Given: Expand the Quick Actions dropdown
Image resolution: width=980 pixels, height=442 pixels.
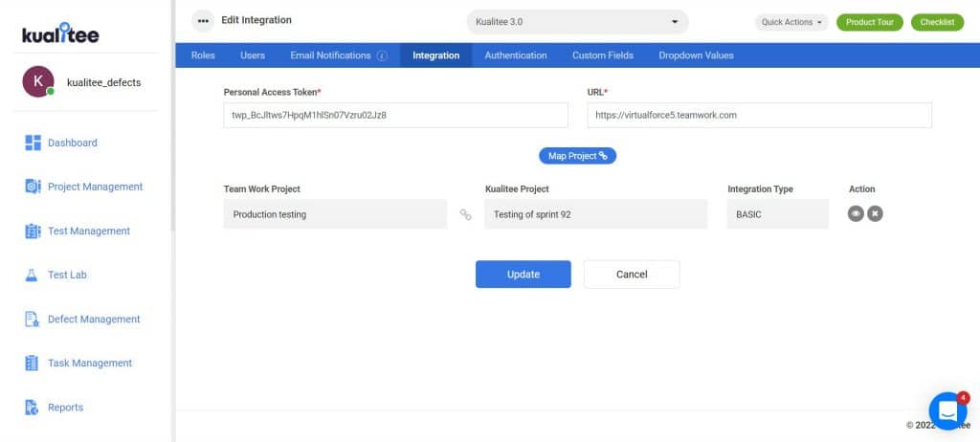Looking at the screenshot, I should pyautogui.click(x=791, y=22).
